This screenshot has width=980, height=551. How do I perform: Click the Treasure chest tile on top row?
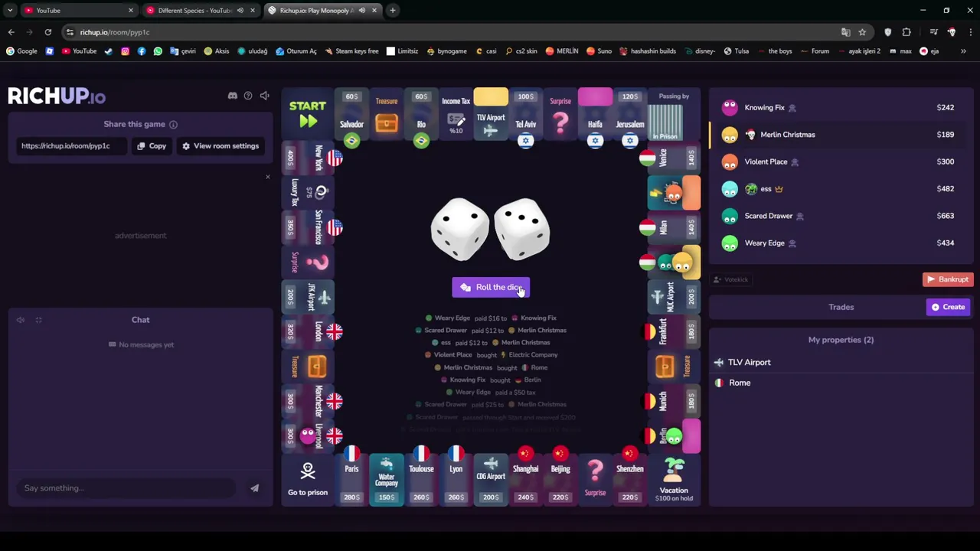(386, 116)
